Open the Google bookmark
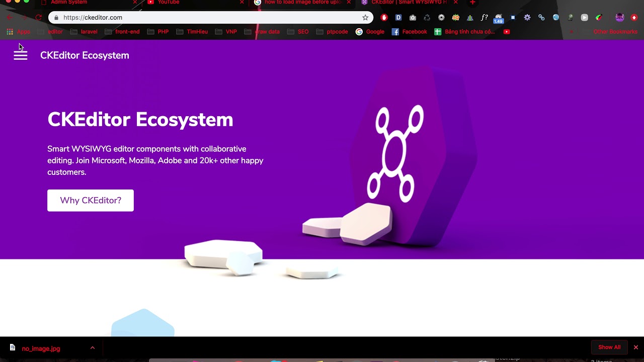 tap(370, 32)
